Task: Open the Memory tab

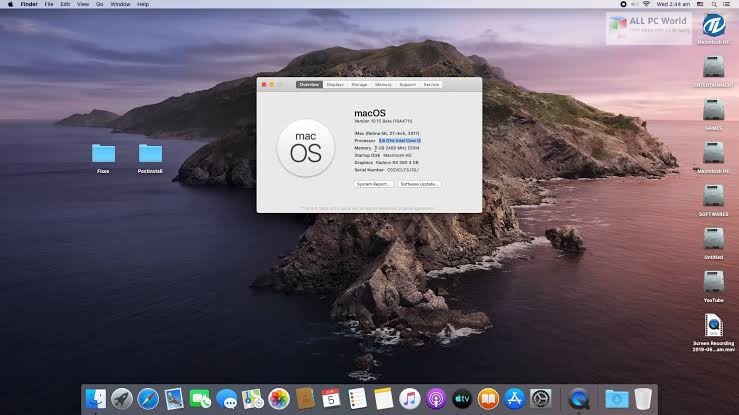Action: click(x=383, y=85)
